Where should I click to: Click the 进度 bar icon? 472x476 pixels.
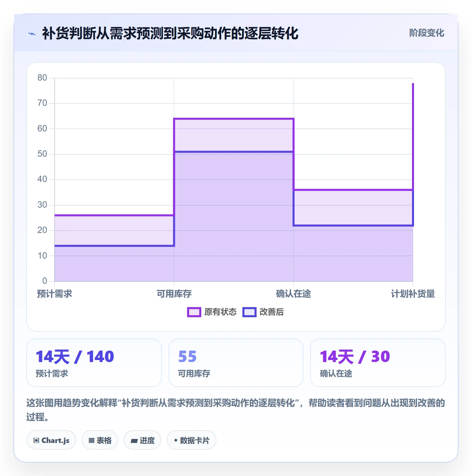[134, 441]
